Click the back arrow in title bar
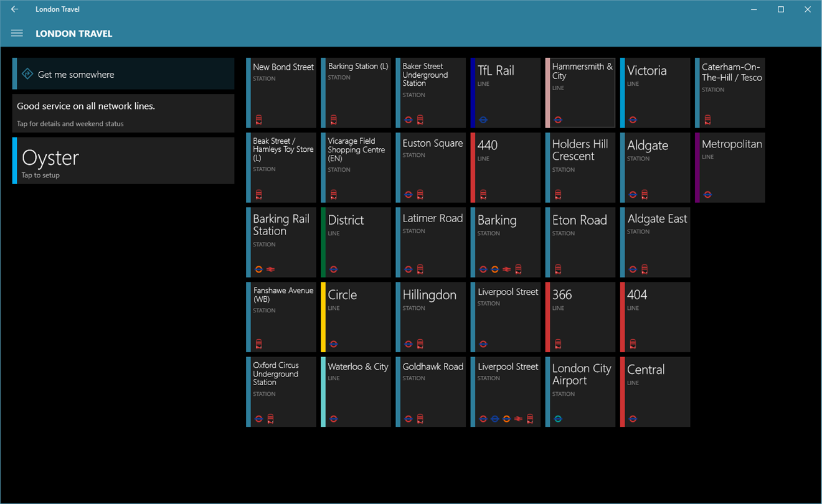822x504 pixels. 14,9
